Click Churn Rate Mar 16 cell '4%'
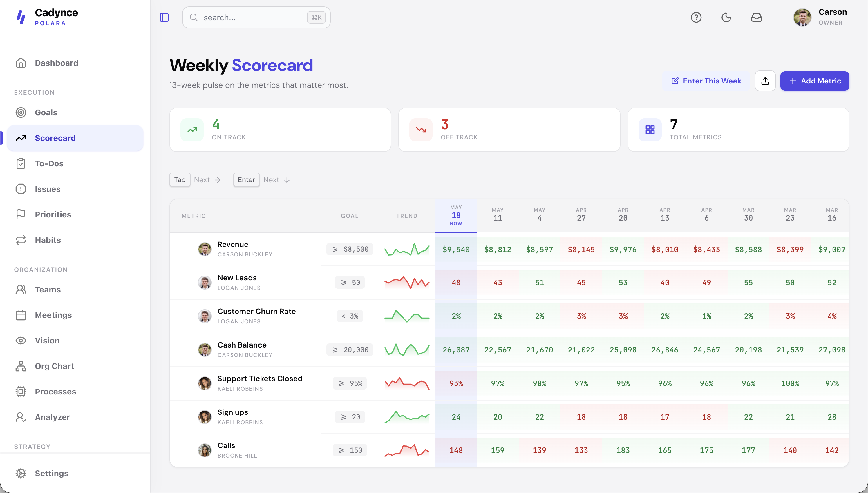The image size is (868, 493). tap(832, 316)
